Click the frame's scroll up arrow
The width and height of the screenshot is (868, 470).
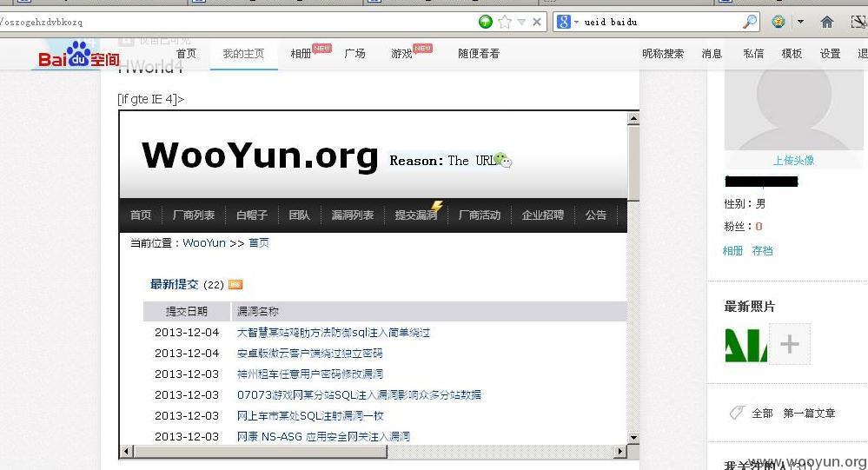[x=633, y=118]
